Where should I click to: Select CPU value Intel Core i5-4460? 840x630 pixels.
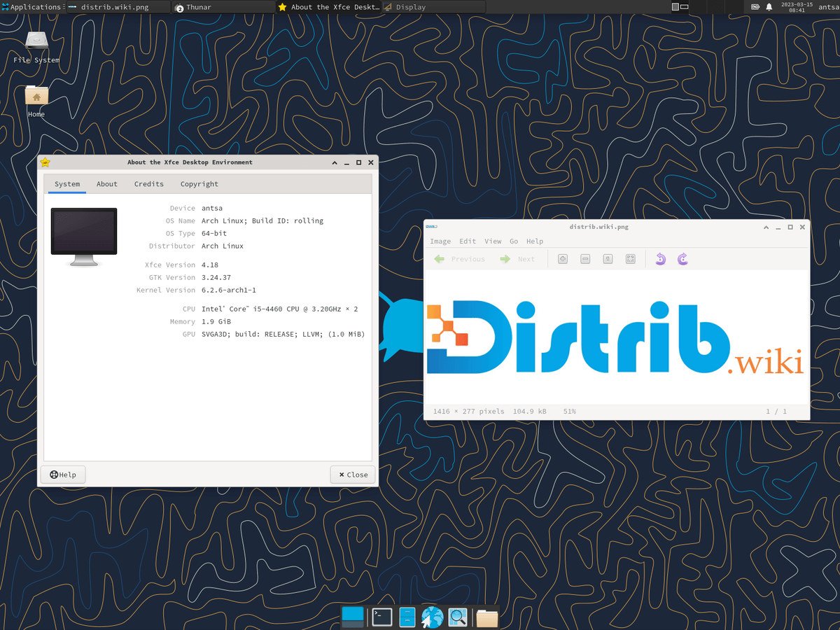coord(280,309)
